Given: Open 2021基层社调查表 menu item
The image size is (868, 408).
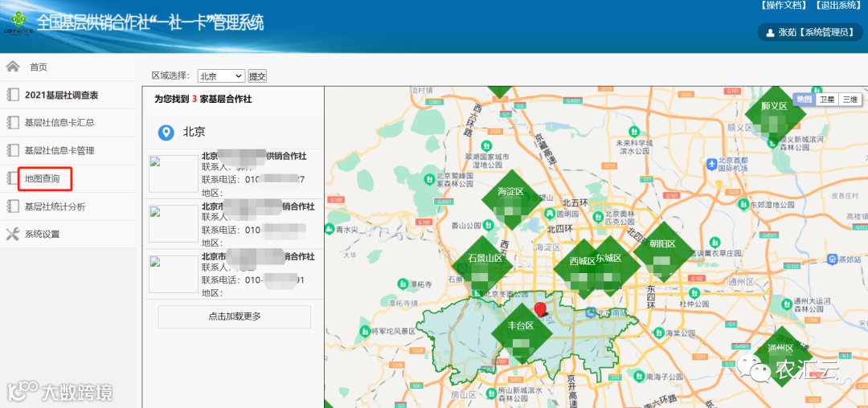Looking at the screenshot, I should tap(68, 95).
